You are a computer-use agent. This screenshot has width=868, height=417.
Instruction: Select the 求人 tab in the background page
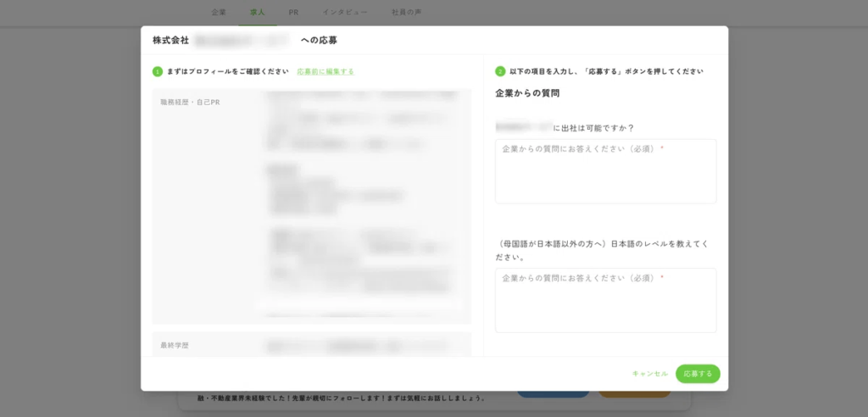(x=258, y=12)
